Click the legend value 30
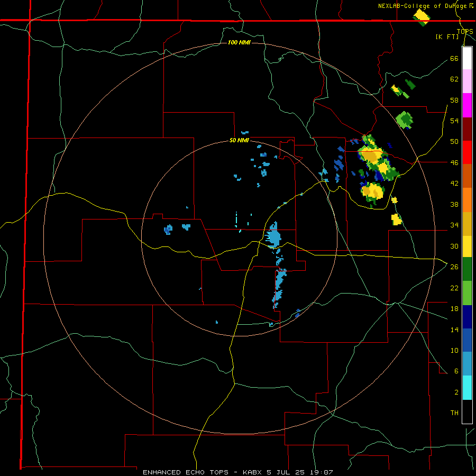 click(454, 246)
